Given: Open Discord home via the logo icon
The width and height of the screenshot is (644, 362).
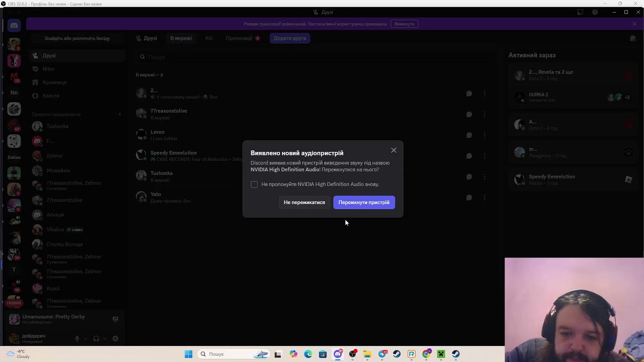Looking at the screenshot, I should pos(14,25).
